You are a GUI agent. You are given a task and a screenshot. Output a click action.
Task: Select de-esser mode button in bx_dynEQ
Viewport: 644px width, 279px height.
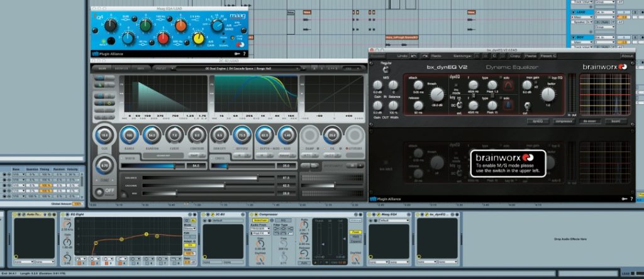pos(590,121)
